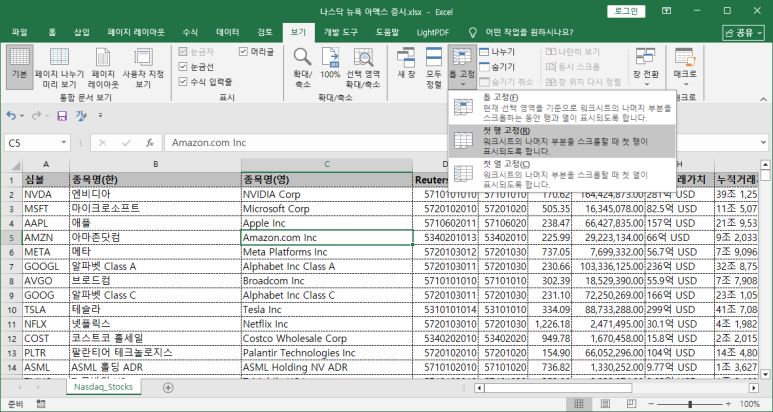This screenshot has width=773, height=412.
Task: Click the Insert Function fx button
Action: click(x=150, y=143)
